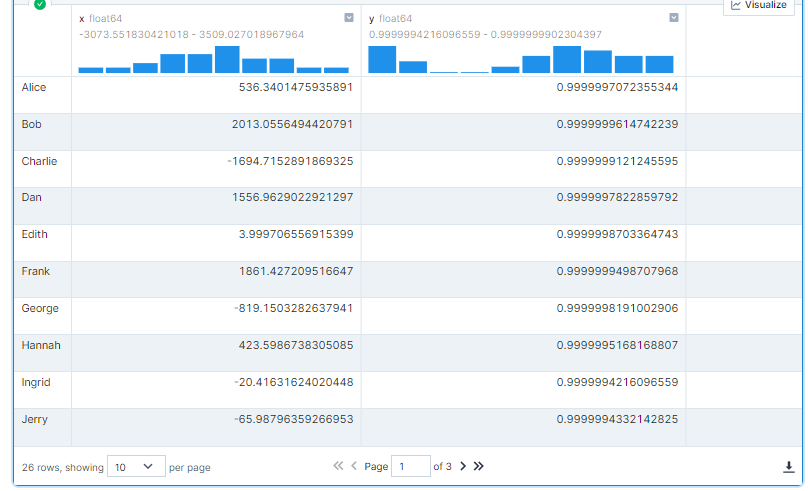This screenshot has width=808, height=491.
Task: Download the table data
Action: click(788, 467)
